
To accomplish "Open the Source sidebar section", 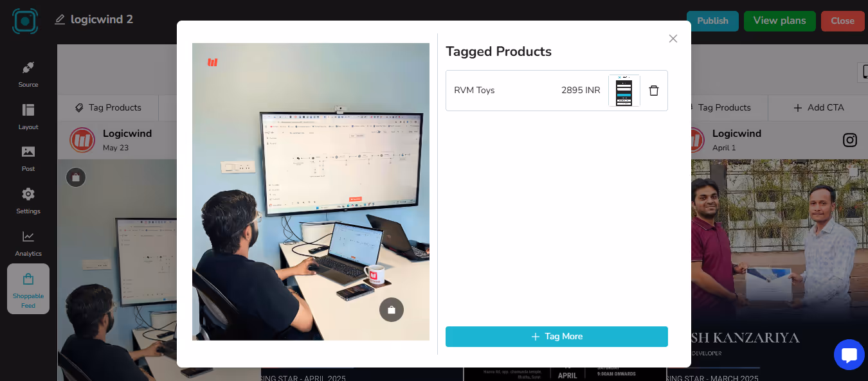I will (x=28, y=75).
